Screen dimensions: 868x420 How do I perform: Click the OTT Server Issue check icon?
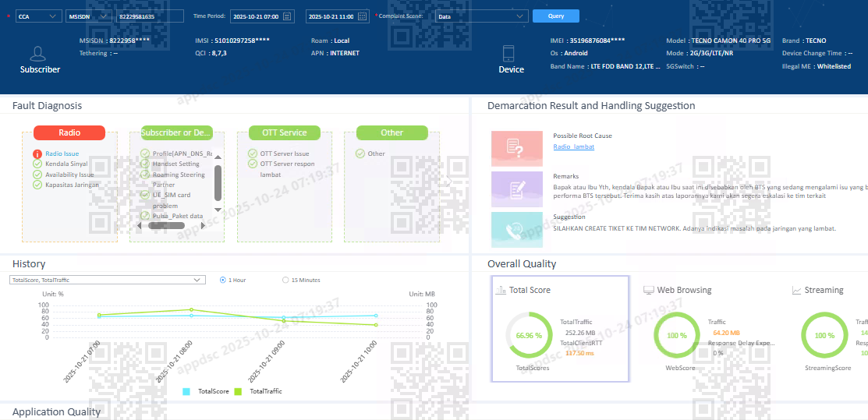pyautogui.click(x=253, y=154)
